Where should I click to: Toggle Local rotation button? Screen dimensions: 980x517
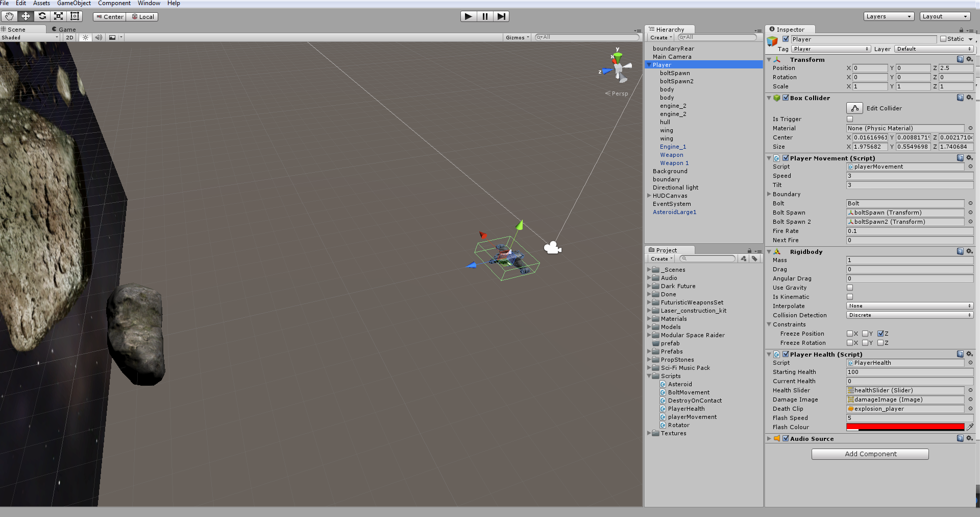point(142,16)
